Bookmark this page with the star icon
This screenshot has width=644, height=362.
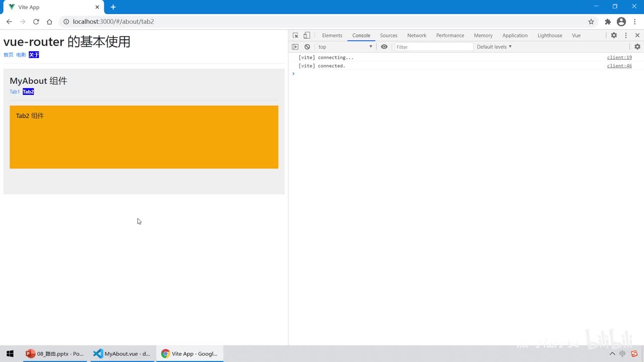(591, 22)
